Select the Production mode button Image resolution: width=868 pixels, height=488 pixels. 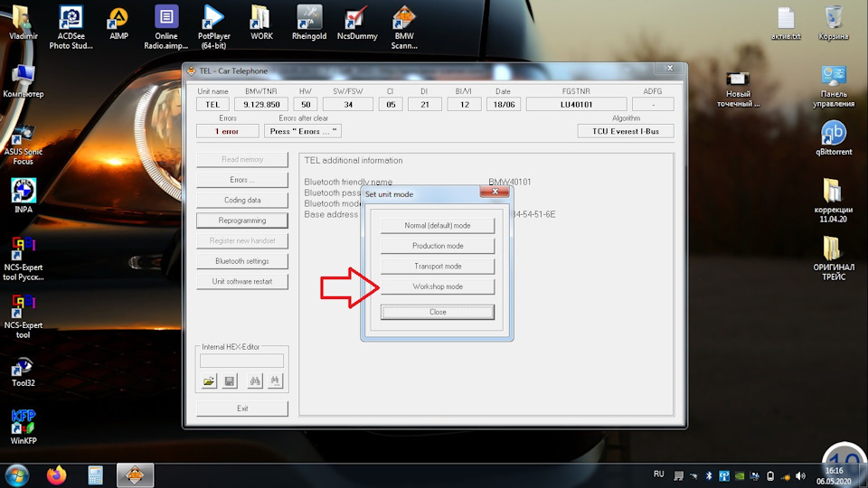tap(438, 246)
